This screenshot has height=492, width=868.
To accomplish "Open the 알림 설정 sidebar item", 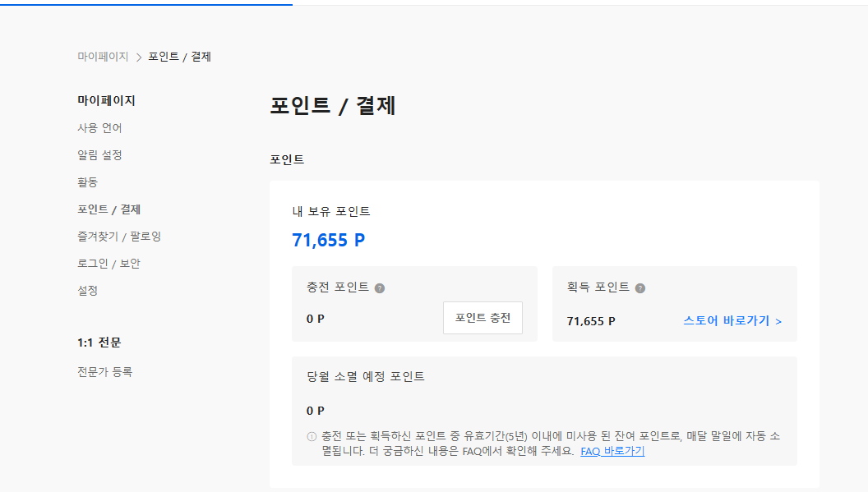I will (x=99, y=155).
